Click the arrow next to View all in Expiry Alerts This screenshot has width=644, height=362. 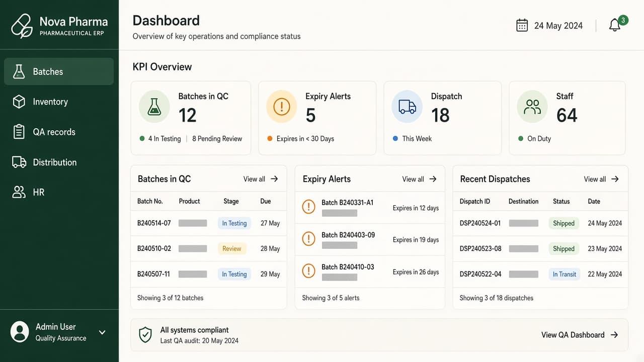[433, 179]
